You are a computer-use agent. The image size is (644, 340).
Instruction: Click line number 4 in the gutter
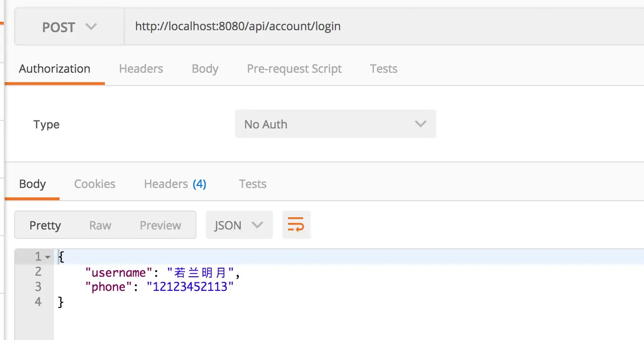(x=38, y=302)
